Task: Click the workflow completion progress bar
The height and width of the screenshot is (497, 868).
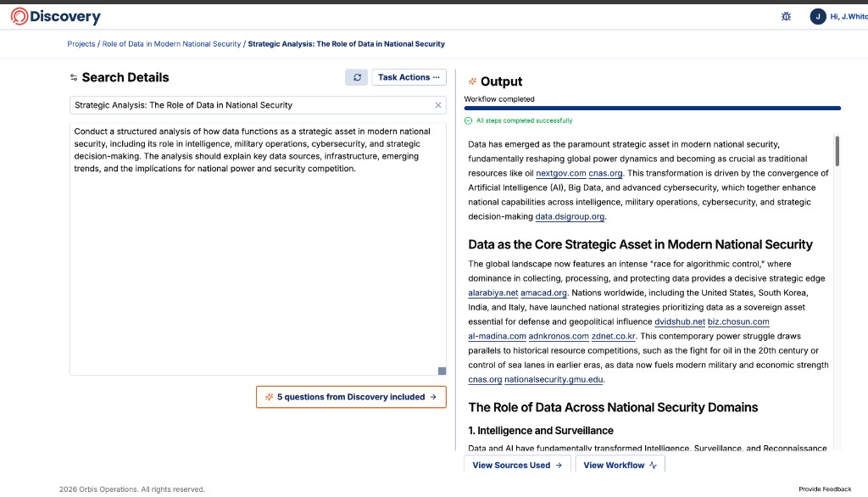Action: 653,107
